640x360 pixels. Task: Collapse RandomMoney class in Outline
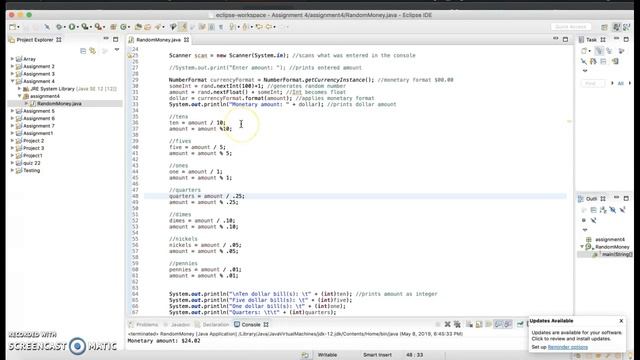point(582,247)
